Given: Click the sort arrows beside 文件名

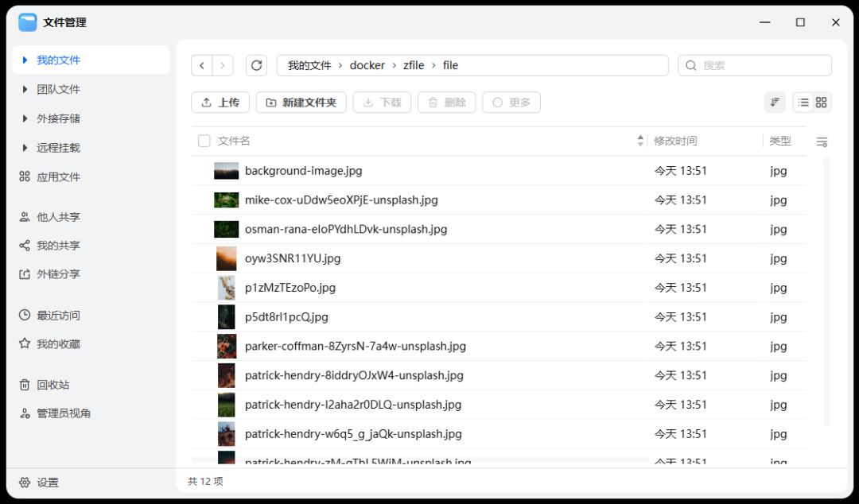Looking at the screenshot, I should tap(639, 141).
